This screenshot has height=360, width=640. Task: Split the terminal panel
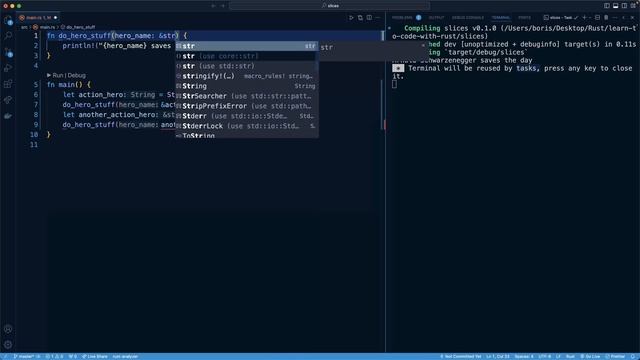(x=597, y=18)
